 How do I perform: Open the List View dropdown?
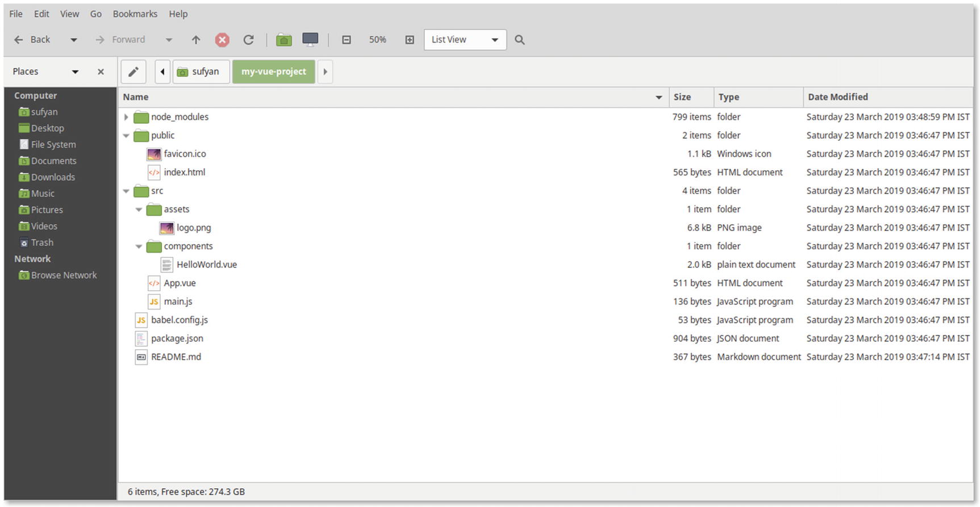tap(465, 40)
